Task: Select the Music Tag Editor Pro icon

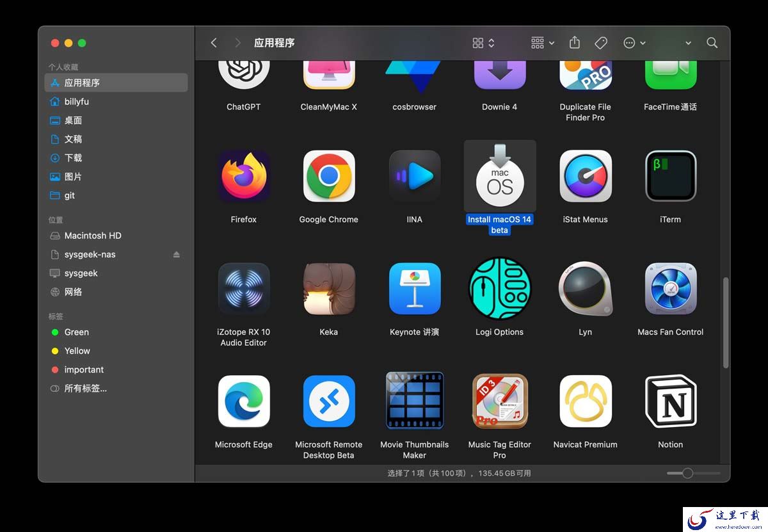Action: click(500, 401)
